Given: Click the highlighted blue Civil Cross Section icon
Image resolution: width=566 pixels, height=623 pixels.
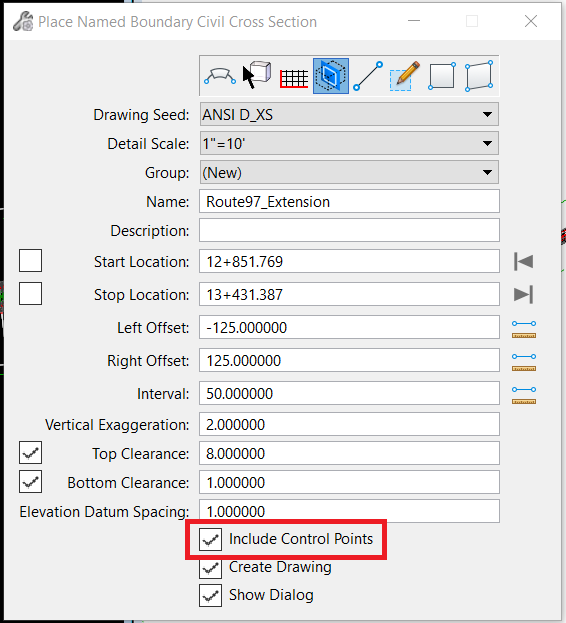Looking at the screenshot, I should click(x=330, y=76).
